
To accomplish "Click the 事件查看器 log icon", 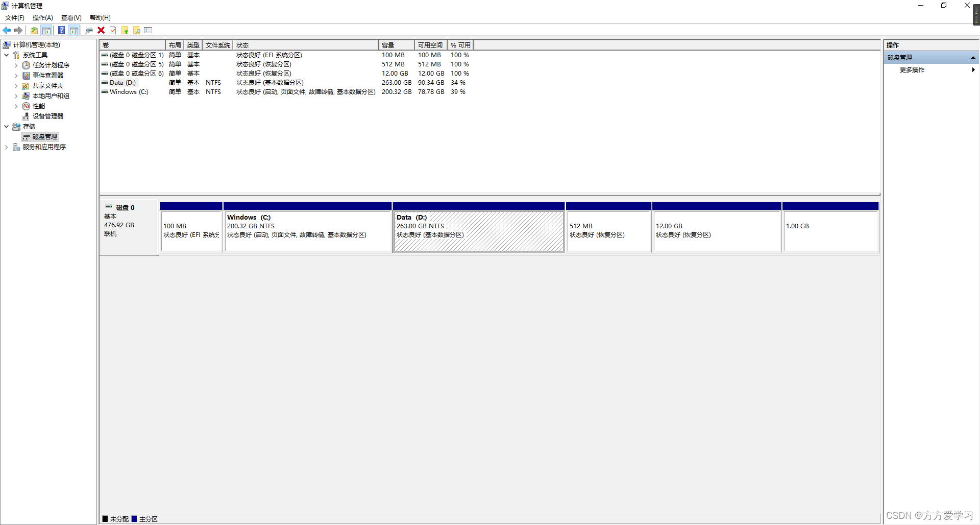I will pyautogui.click(x=26, y=76).
